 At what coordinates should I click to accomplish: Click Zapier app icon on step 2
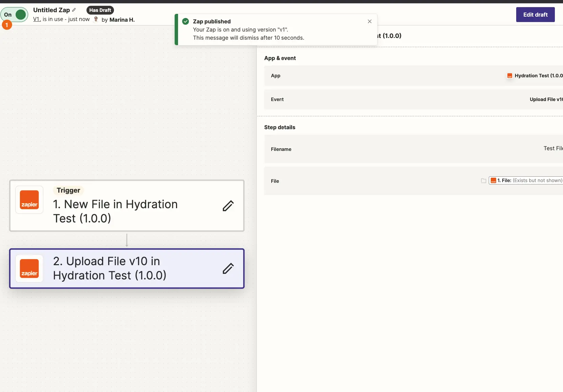(x=29, y=269)
